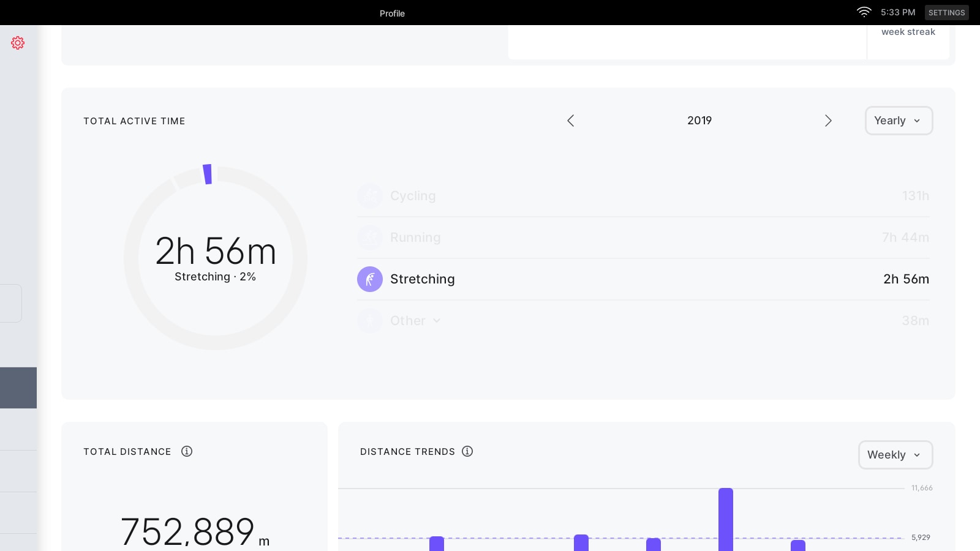This screenshot has height=551, width=980.
Task: Click the 752,889 m total distance value
Action: (x=195, y=531)
